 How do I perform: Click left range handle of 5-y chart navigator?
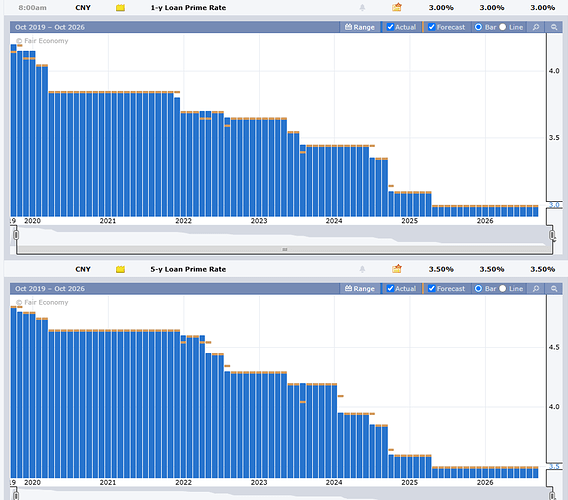tap(16, 496)
